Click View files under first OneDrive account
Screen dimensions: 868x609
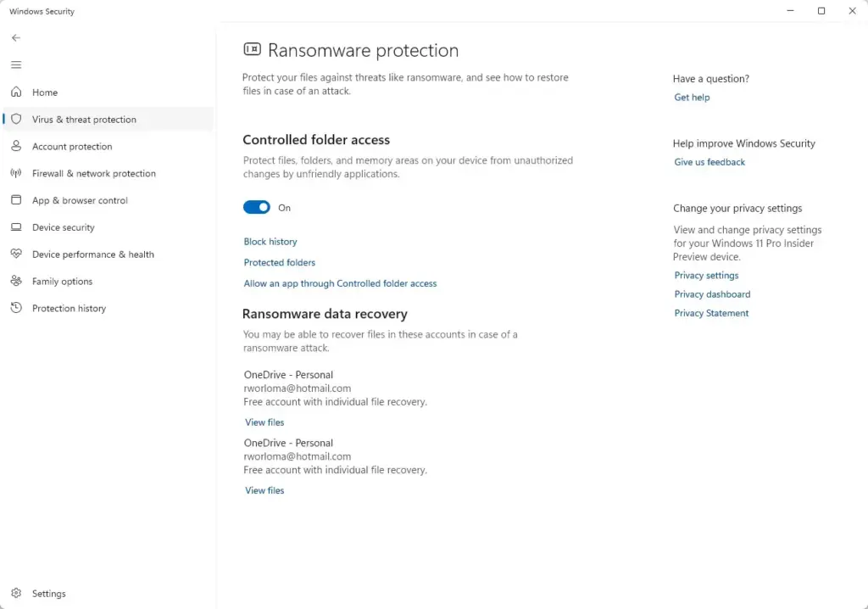[264, 422]
